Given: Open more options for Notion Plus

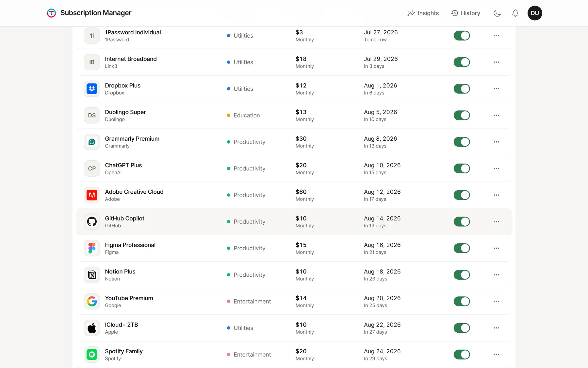Looking at the screenshot, I should pos(497,275).
